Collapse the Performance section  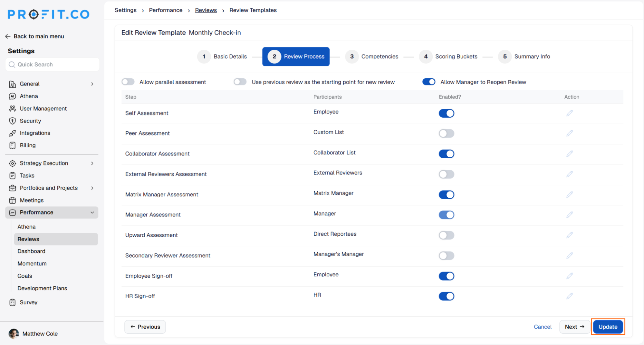point(92,212)
